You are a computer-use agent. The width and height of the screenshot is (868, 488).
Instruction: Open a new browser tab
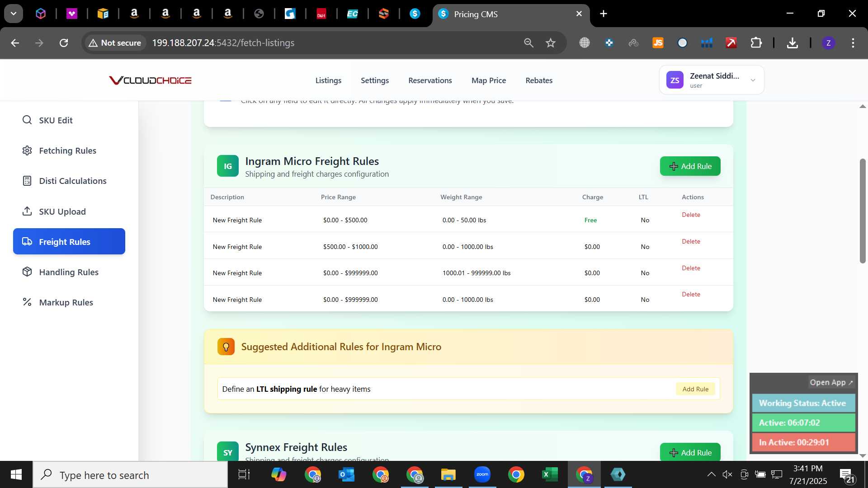pos(604,14)
